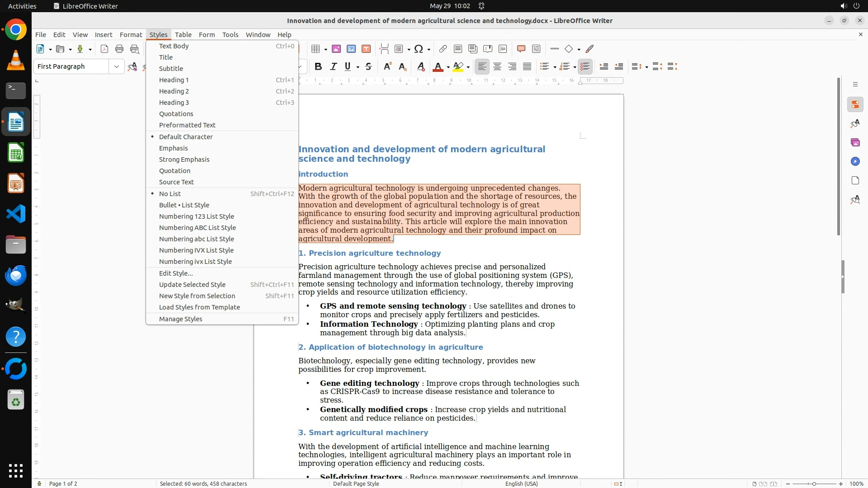Click the zoom slider in the status bar
This screenshot has width=868, height=488.
[814, 484]
